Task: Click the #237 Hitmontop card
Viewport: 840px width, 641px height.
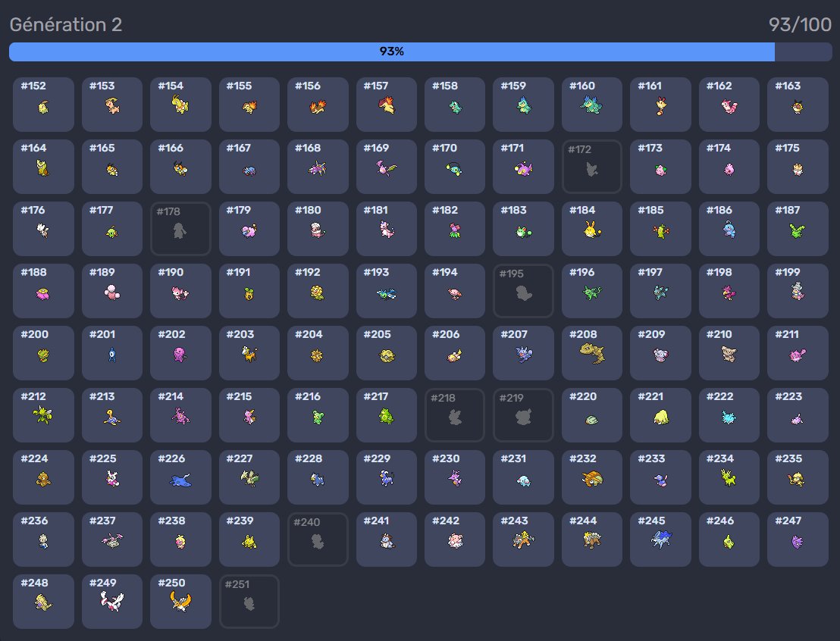Action: pos(112,539)
